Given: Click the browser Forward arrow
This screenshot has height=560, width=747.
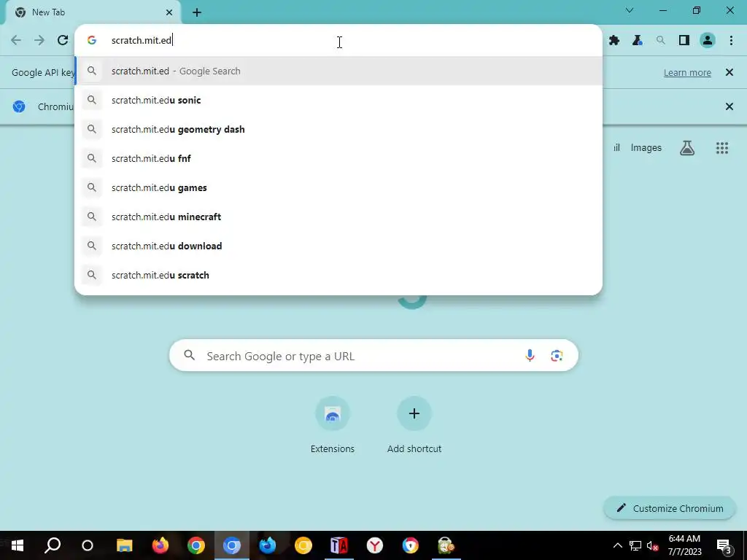Looking at the screenshot, I should click(x=39, y=41).
